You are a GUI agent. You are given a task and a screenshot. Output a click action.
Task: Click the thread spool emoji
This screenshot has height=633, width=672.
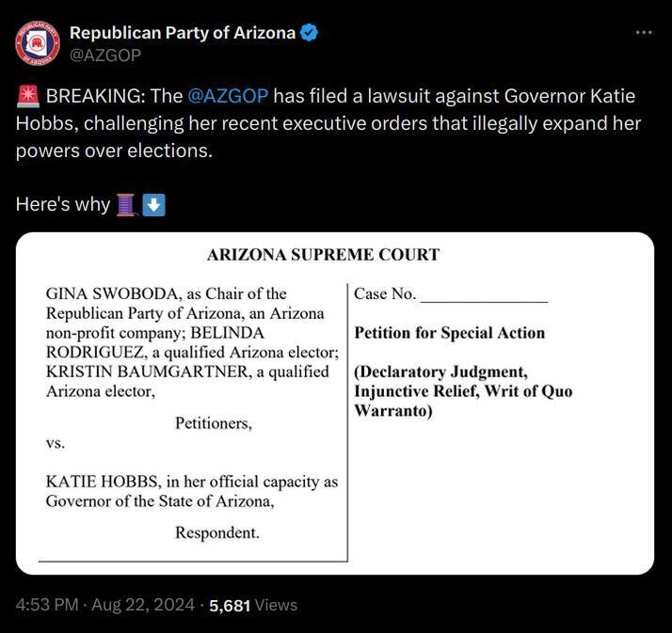click(127, 205)
